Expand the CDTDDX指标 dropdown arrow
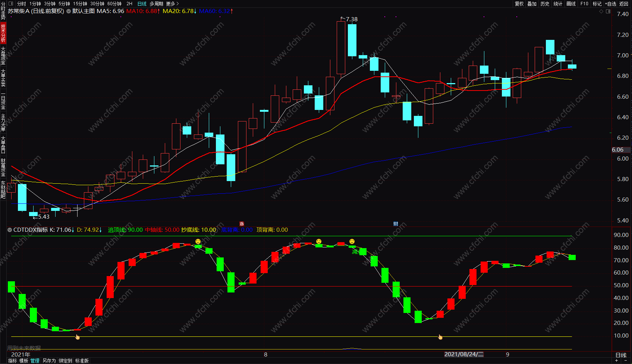Viewport: 632px width, 364px height. click(x=10, y=230)
